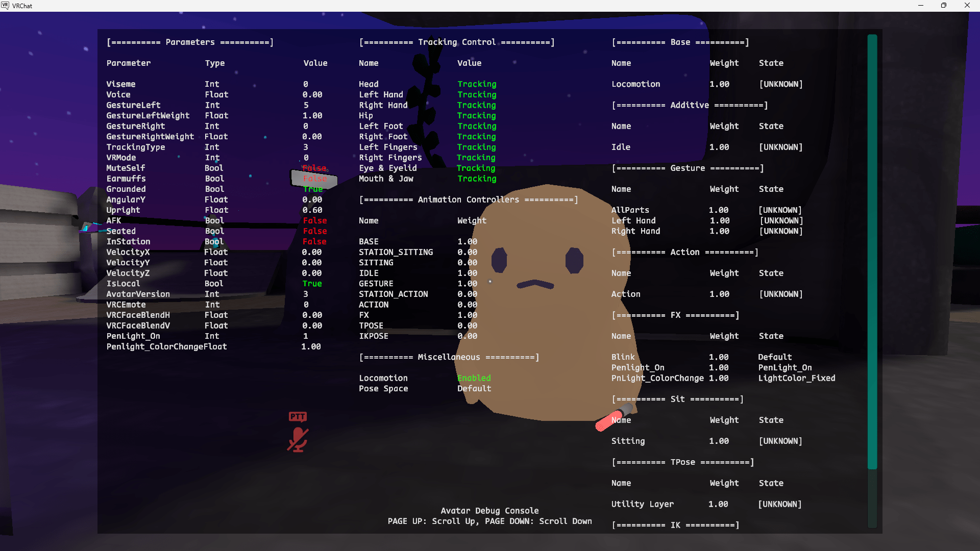
Task: Click the red PTT indicator icon
Action: click(x=298, y=416)
